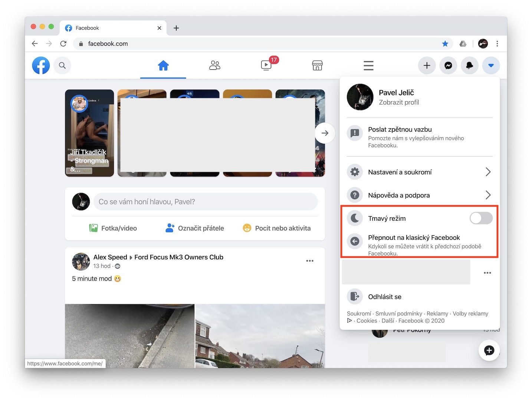This screenshot has height=401, width=532.
Task: Open Pavel Jelič profile picture in menu
Action: click(360, 97)
